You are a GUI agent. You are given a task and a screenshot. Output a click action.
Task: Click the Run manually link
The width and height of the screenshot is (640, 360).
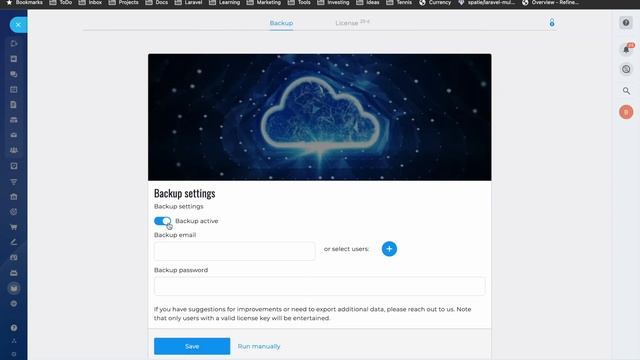point(259,346)
